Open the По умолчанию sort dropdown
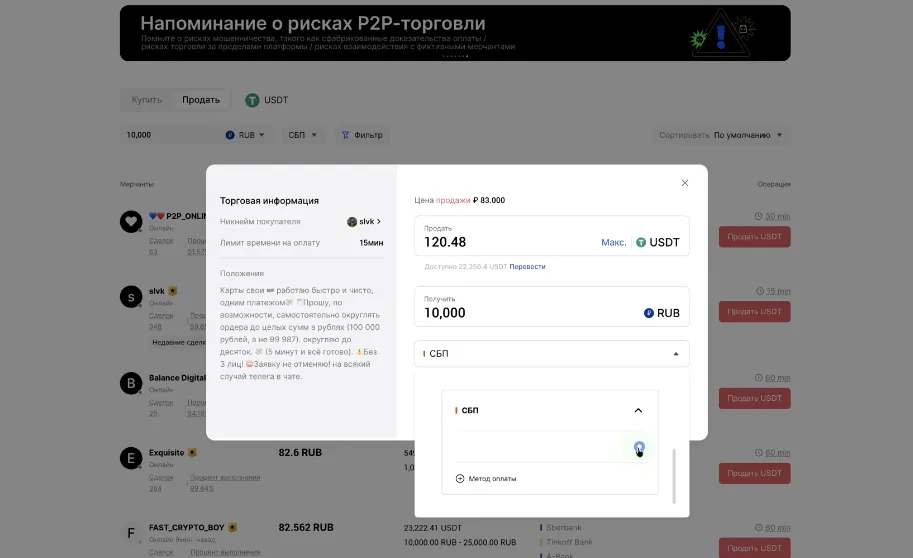913x558 pixels. point(748,135)
